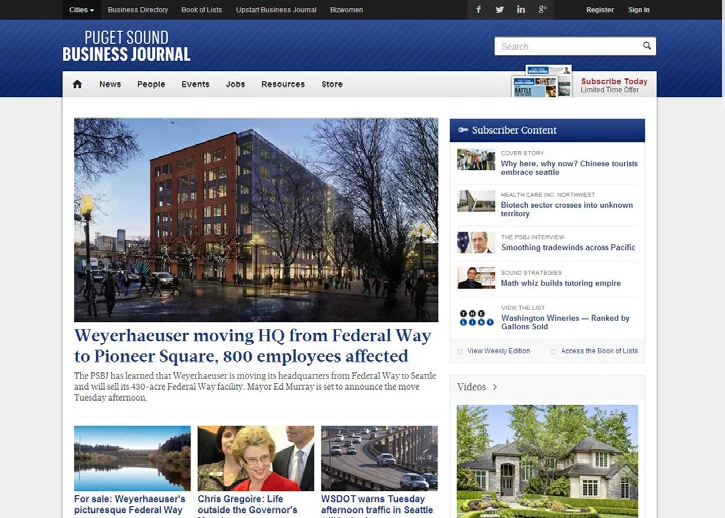Screen dimensions: 725x518
Task: Open the Resources menu
Action: click(283, 84)
